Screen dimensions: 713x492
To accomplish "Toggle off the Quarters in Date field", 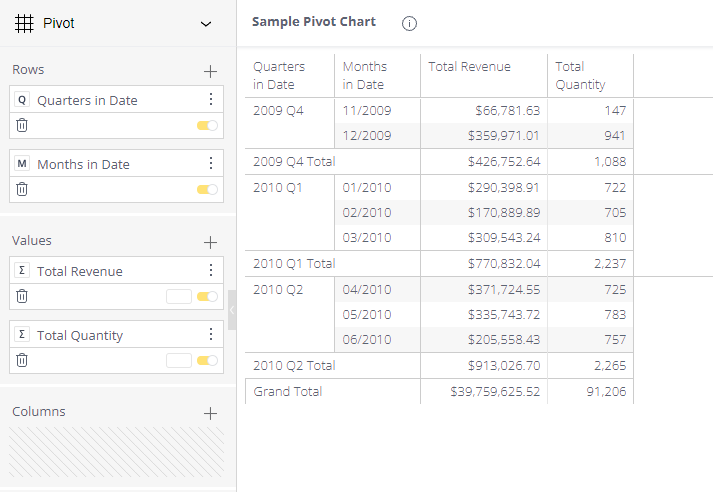I will pos(207,125).
